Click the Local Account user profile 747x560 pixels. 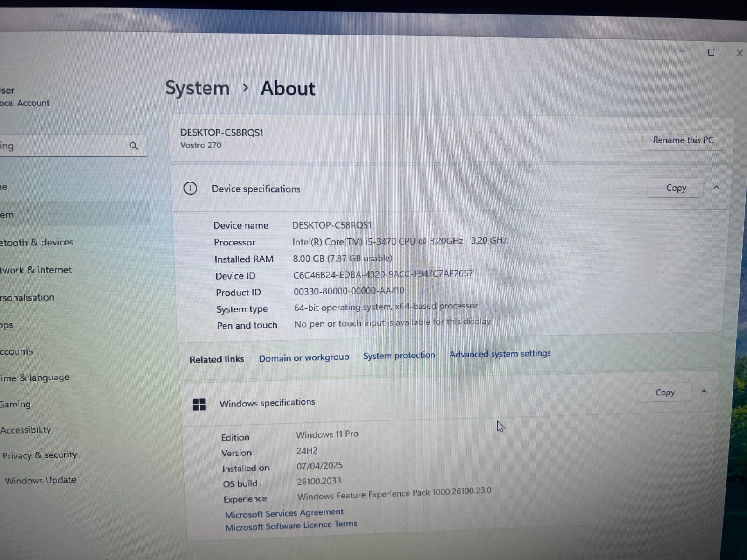pos(25,96)
